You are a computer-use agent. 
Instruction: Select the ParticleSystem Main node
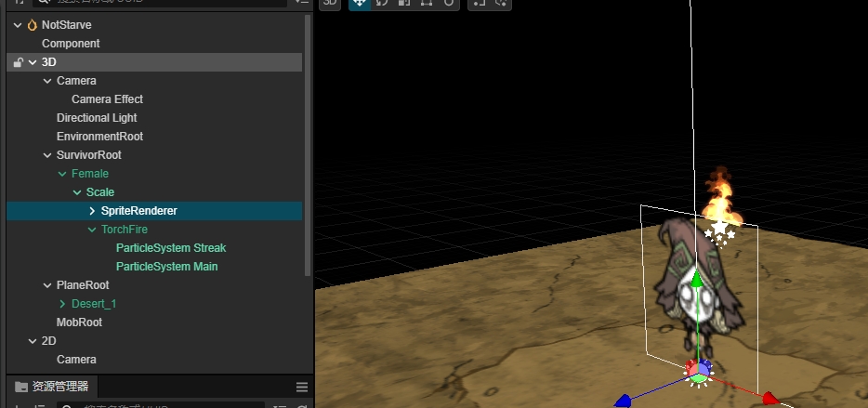coord(167,267)
